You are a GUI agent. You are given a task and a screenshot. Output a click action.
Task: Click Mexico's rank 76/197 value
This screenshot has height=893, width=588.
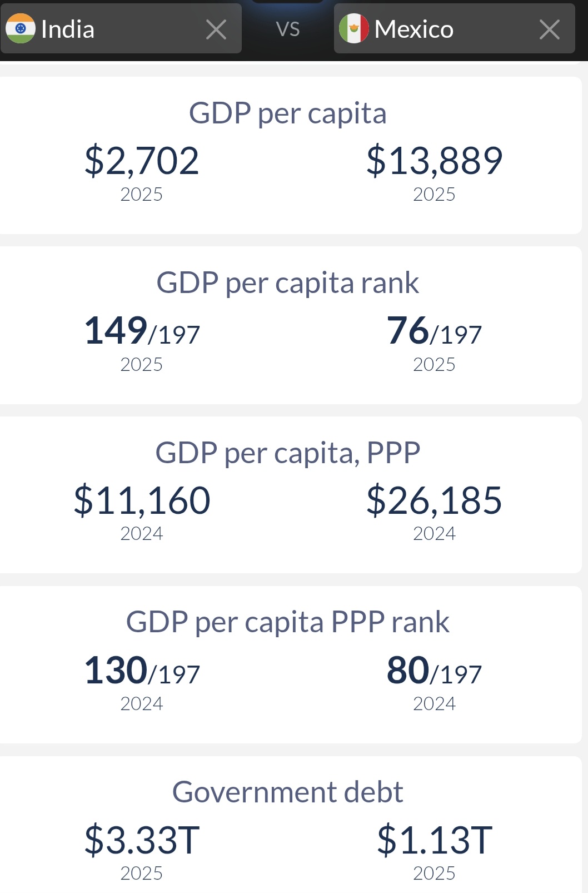tap(435, 331)
